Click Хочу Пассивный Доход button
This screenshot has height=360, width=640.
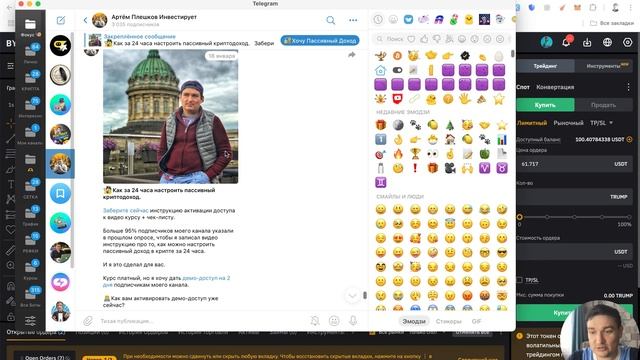[x=320, y=40]
